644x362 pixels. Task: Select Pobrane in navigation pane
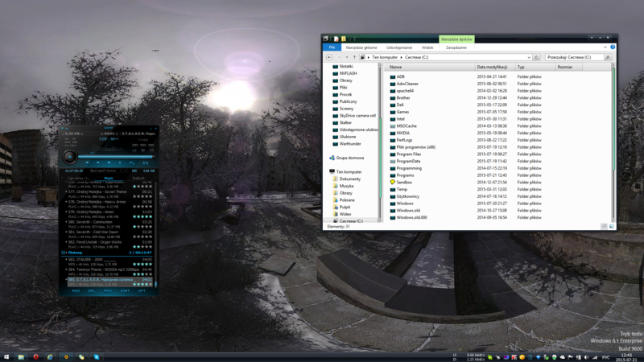(x=347, y=200)
